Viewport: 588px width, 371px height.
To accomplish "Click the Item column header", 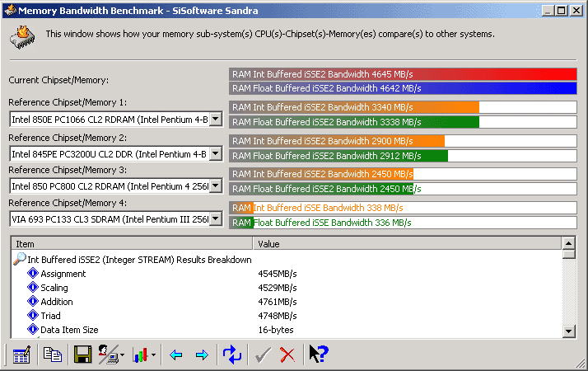I will click(133, 244).
